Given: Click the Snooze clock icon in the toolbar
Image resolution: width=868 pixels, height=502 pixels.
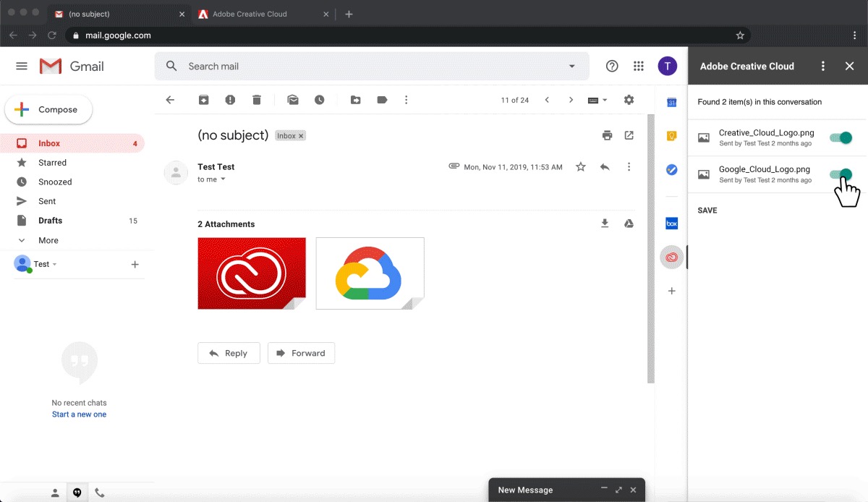Looking at the screenshot, I should pyautogui.click(x=319, y=100).
